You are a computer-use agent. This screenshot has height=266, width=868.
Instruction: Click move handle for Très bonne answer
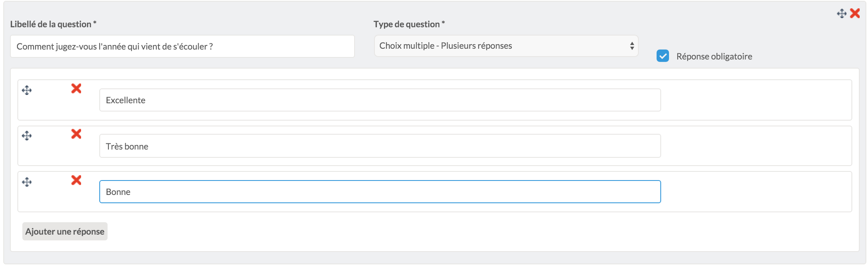tap(27, 135)
